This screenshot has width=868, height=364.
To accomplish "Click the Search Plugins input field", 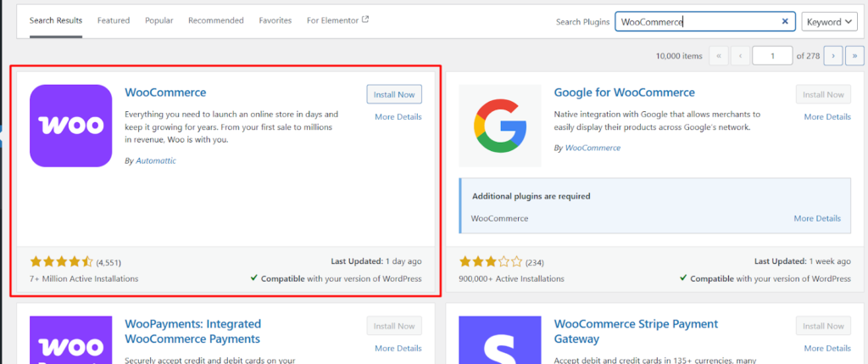I will pos(705,21).
